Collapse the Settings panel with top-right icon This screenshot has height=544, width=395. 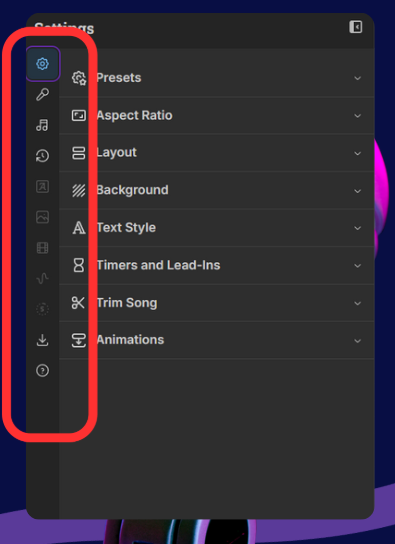356,27
